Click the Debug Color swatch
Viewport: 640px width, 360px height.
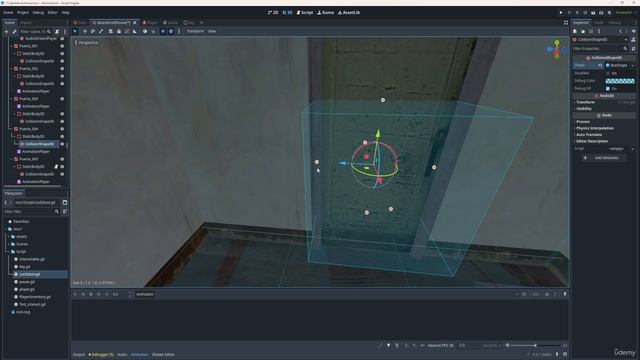coord(620,81)
